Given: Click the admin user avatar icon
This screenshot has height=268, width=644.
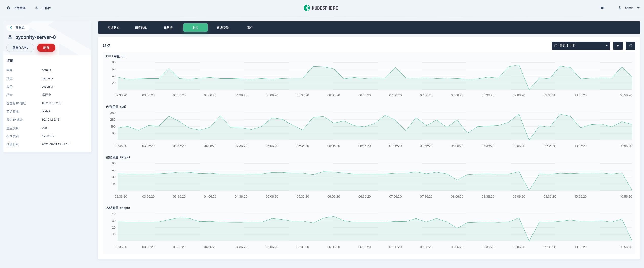Looking at the screenshot, I should (620, 8).
